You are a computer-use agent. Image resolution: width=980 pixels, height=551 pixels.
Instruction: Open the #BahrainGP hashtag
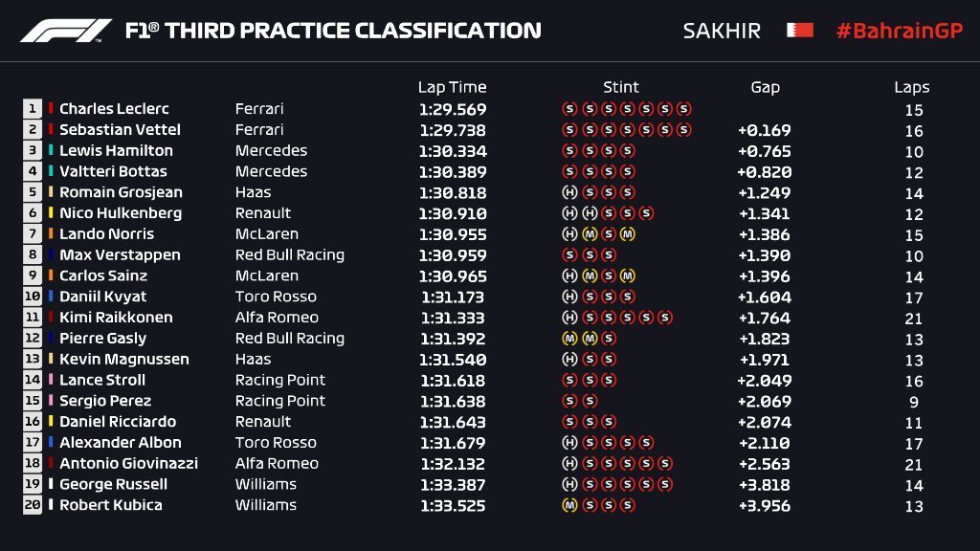[x=899, y=31]
